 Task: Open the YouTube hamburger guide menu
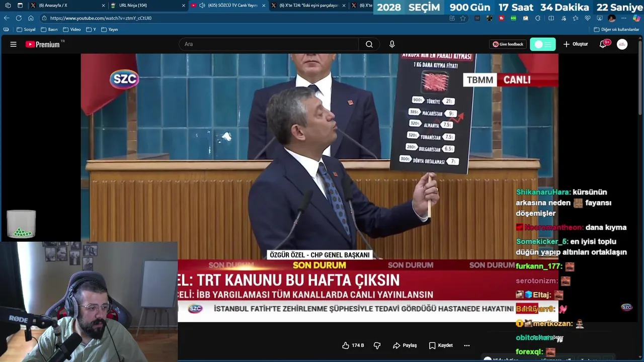point(14,44)
